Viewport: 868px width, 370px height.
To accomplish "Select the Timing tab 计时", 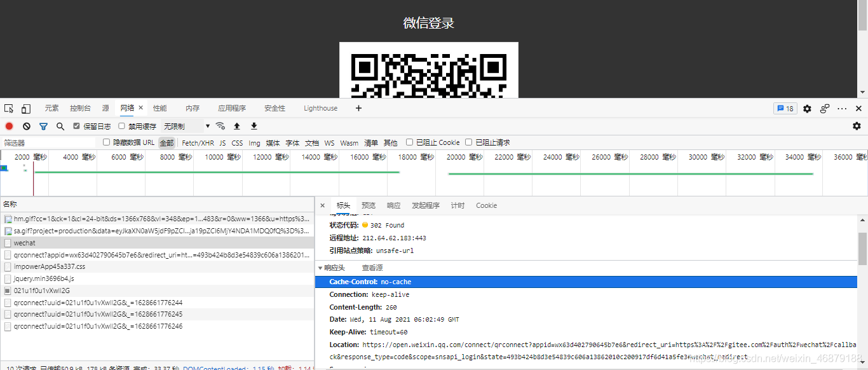I will click(458, 205).
